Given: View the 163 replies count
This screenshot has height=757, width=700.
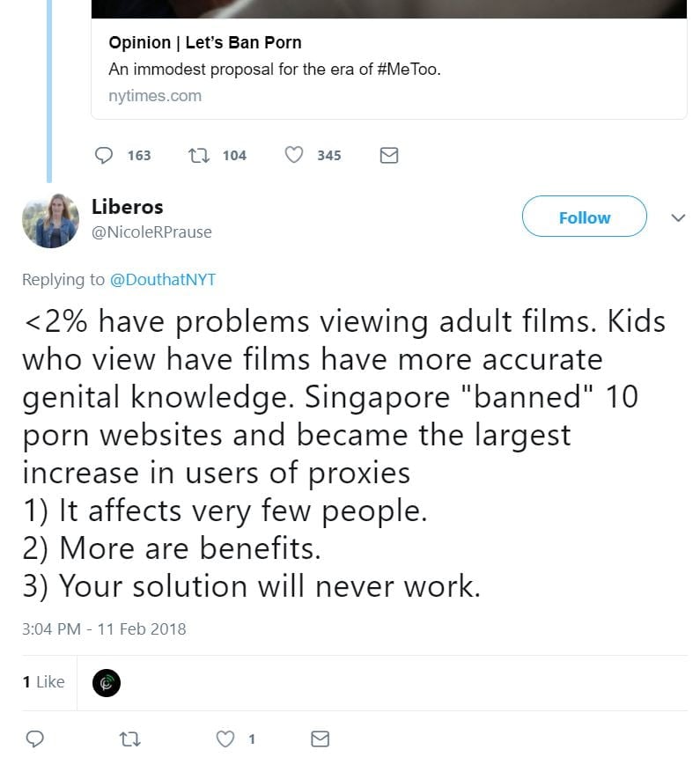Looking at the screenshot, I should 138,155.
